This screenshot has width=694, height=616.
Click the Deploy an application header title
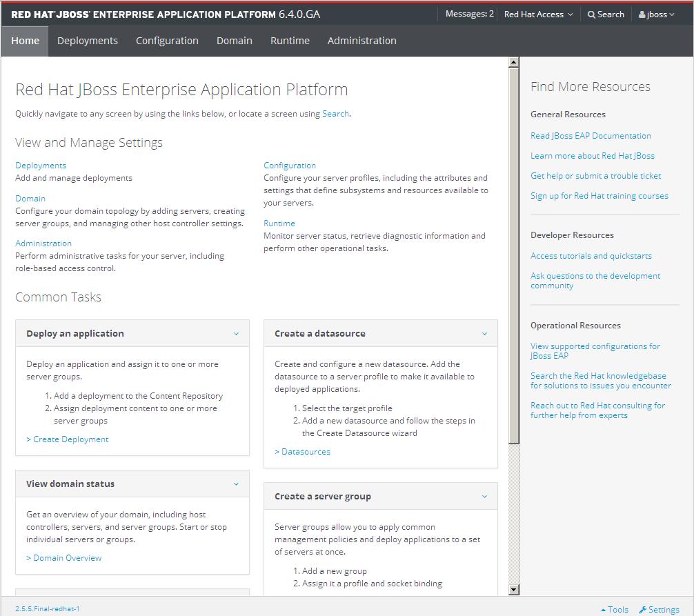coord(75,334)
